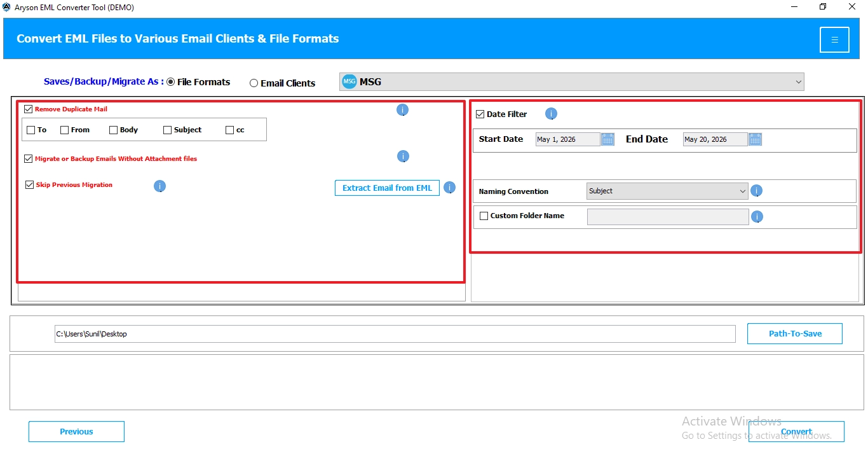The image size is (868, 463).
Task: Click info icon beside Custom Folder Name
Action: [x=756, y=217]
